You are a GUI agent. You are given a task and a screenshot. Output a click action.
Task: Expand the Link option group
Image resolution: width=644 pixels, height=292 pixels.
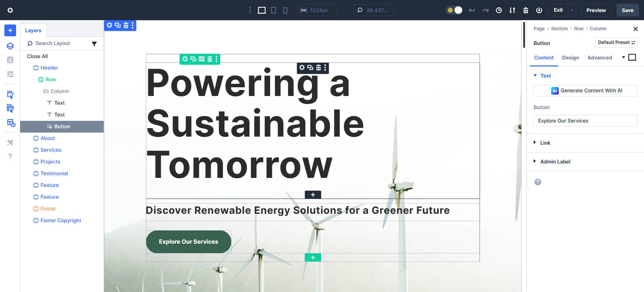click(x=545, y=143)
